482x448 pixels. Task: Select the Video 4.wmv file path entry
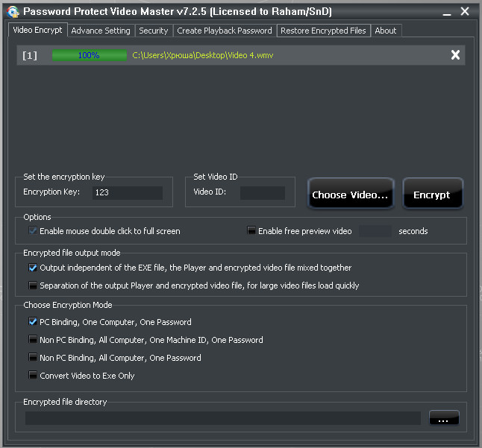point(203,55)
